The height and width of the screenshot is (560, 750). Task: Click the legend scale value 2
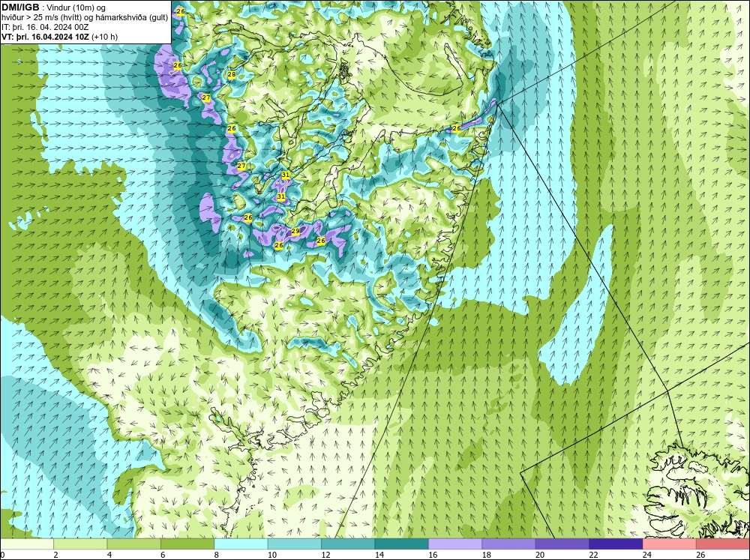pos(56,555)
